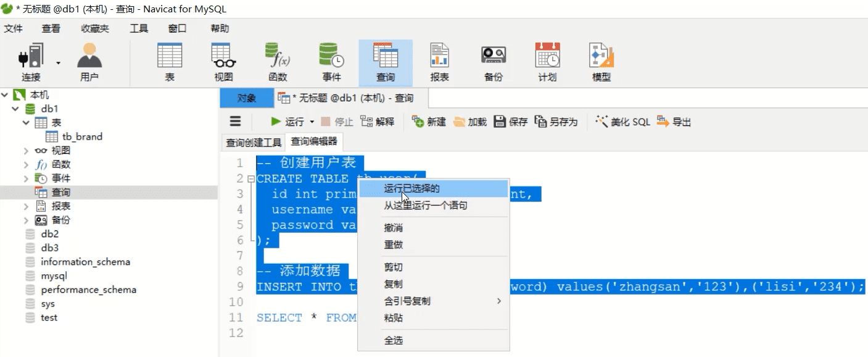Click the 美化 SQL button
This screenshot has width=868, height=357.
622,122
